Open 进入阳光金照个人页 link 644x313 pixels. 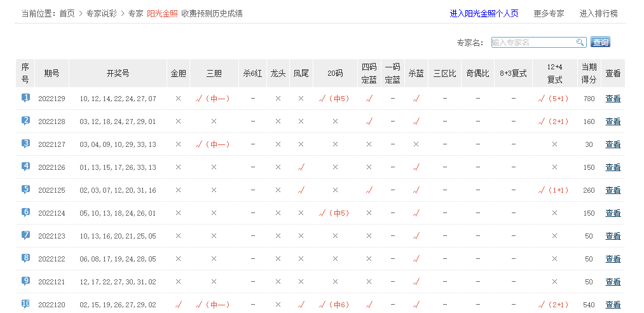click(484, 13)
